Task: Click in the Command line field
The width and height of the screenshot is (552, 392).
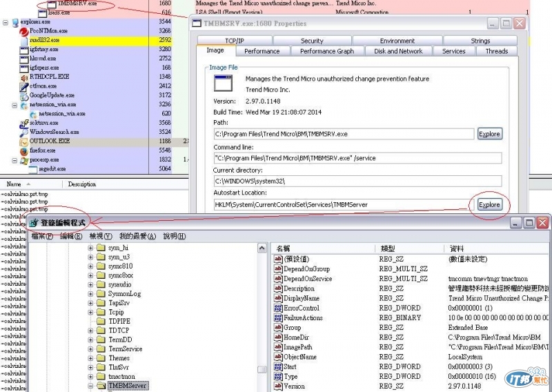Action: (x=357, y=158)
